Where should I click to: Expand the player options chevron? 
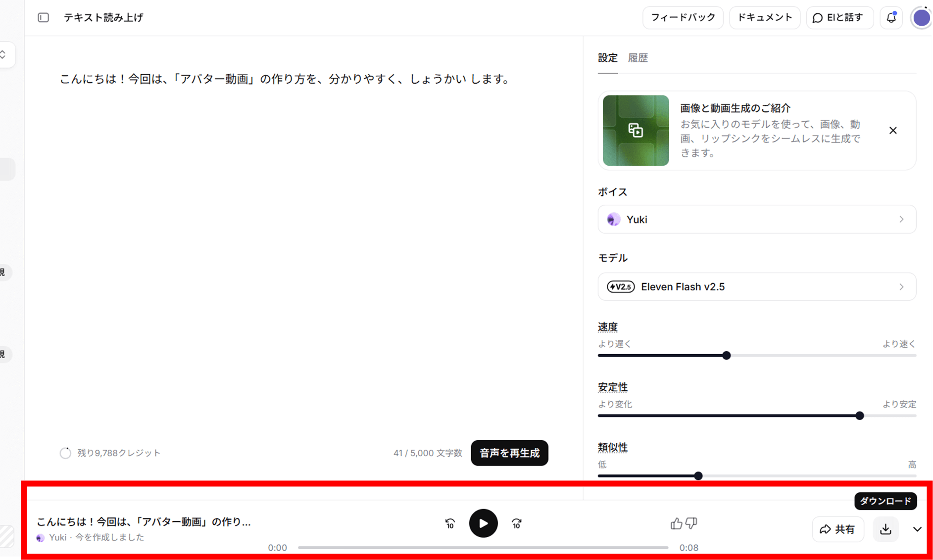click(917, 529)
